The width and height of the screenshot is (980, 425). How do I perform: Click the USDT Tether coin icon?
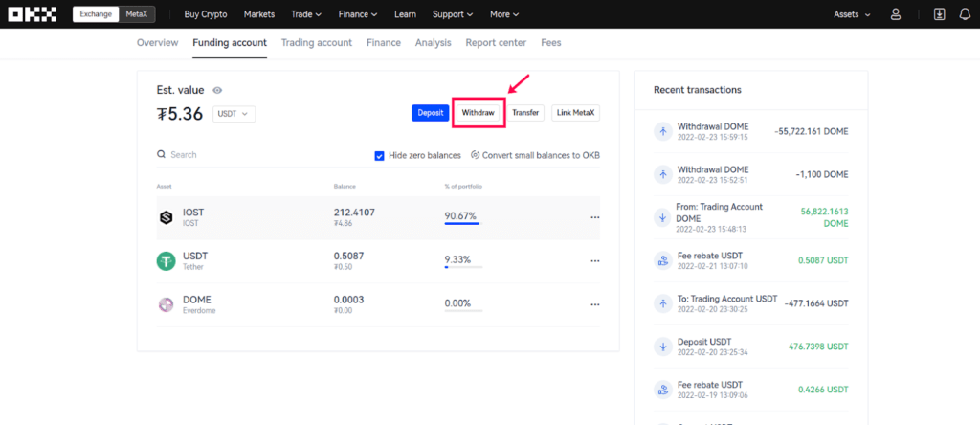pos(166,261)
